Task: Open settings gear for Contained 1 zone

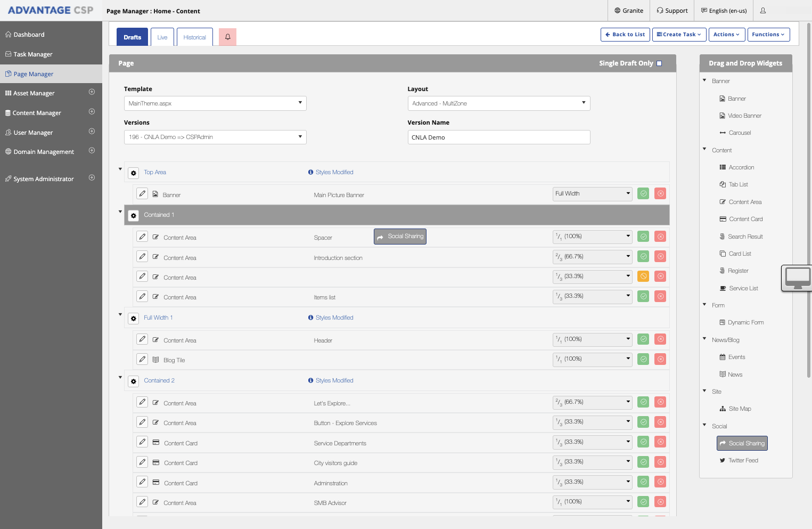Action: tap(134, 215)
